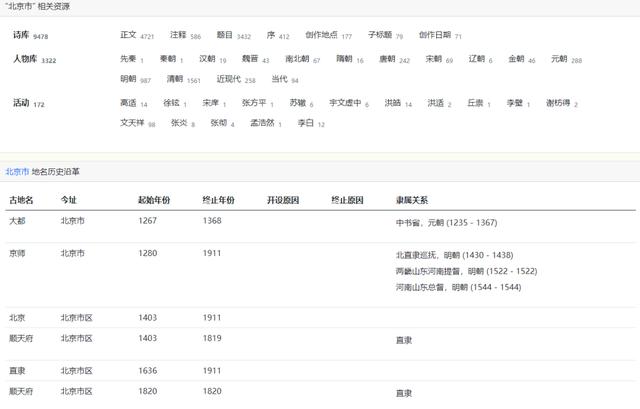
Task: Open 注释 586 results
Action: (185, 35)
